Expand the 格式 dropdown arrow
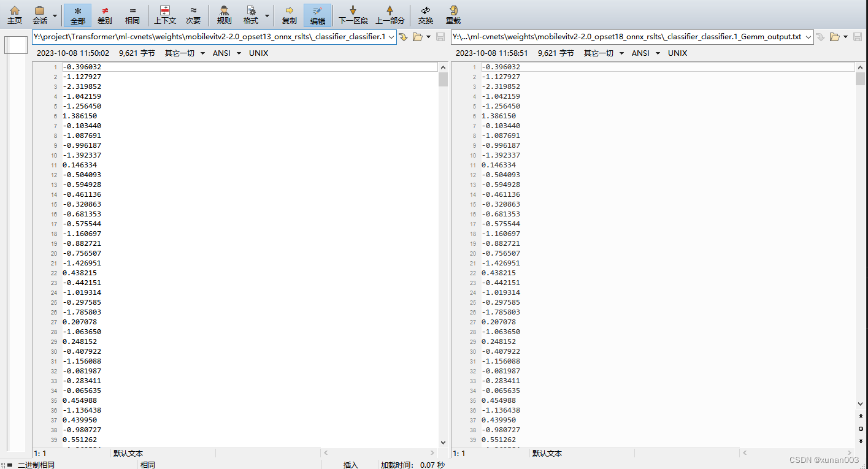Screen dimensions: 868x469 click(267, 15)
